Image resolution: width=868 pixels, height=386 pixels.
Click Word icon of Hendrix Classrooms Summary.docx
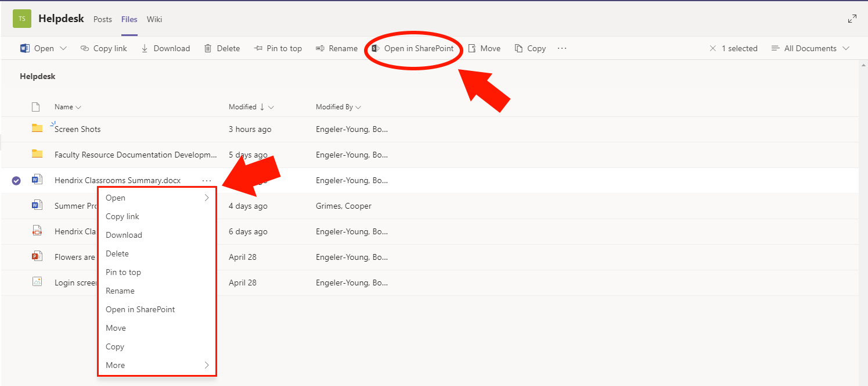37,180
